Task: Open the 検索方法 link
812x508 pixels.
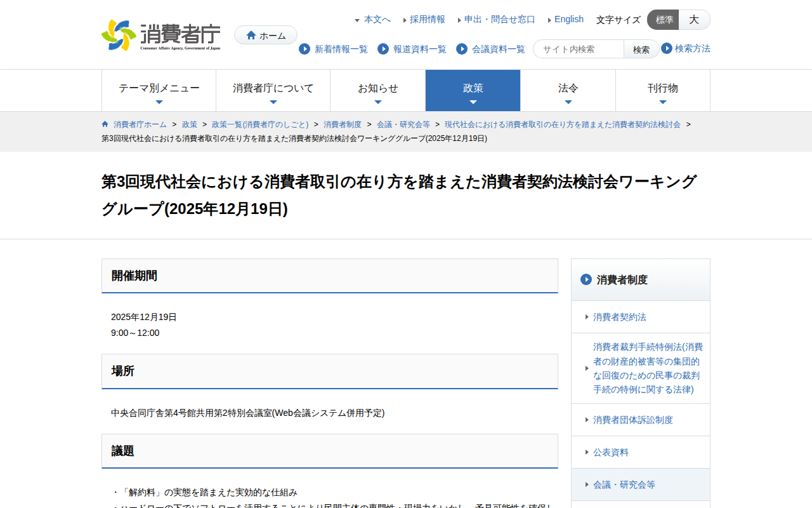Action: (693, 48)
